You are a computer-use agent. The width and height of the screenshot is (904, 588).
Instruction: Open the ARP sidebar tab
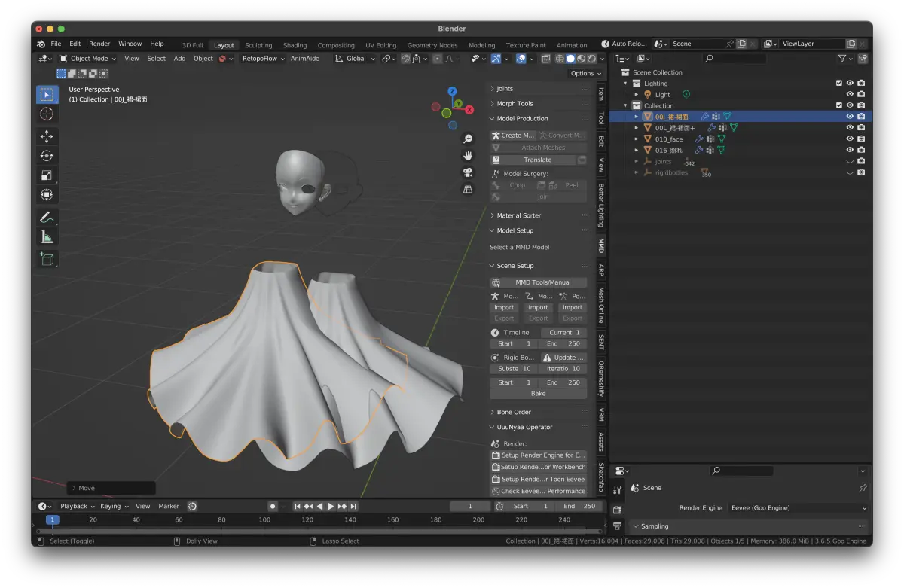pyautogui.click(x=601, y=270)
